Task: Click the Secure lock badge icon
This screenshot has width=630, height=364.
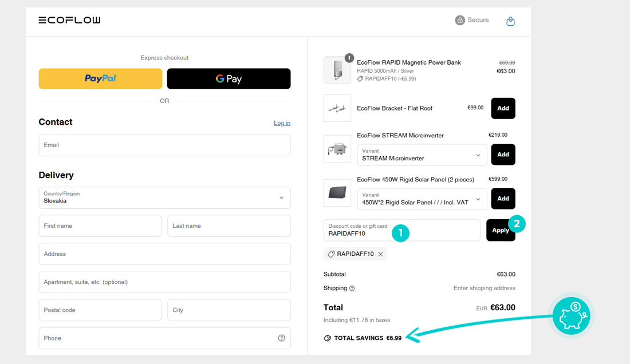Action: [x=459, y=20]
